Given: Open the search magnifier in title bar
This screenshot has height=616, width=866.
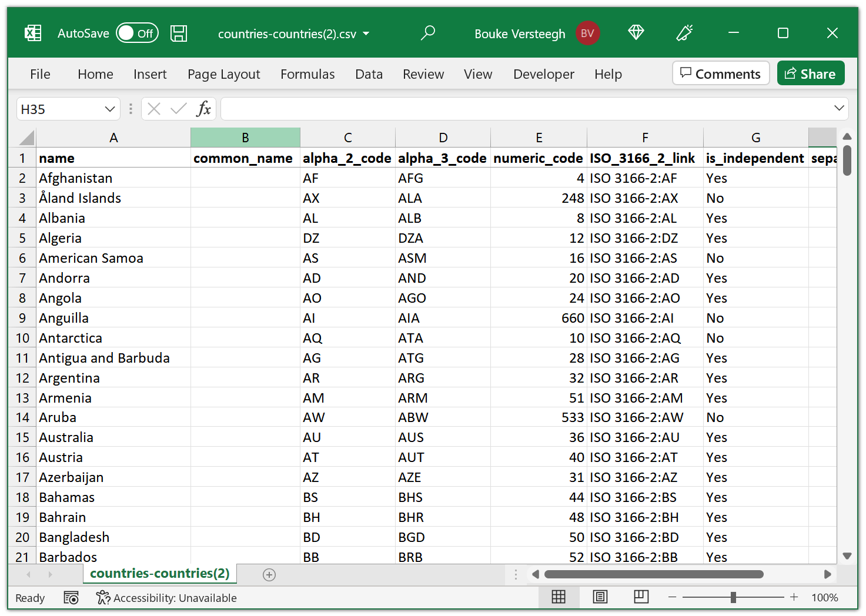Looking at the screenshot, I should [x=428, y=33].
